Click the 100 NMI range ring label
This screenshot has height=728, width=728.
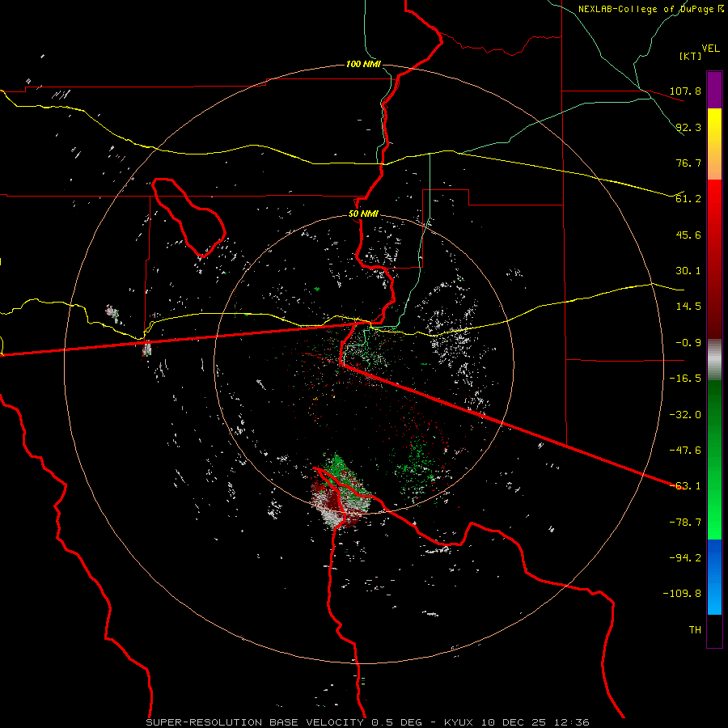click(x=363, y=64)
